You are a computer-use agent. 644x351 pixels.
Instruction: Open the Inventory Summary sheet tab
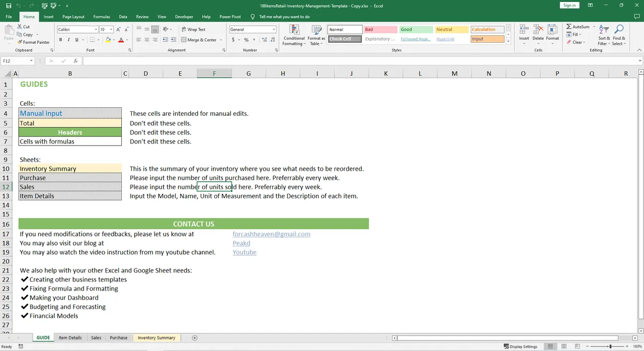(x=156, y=337)
